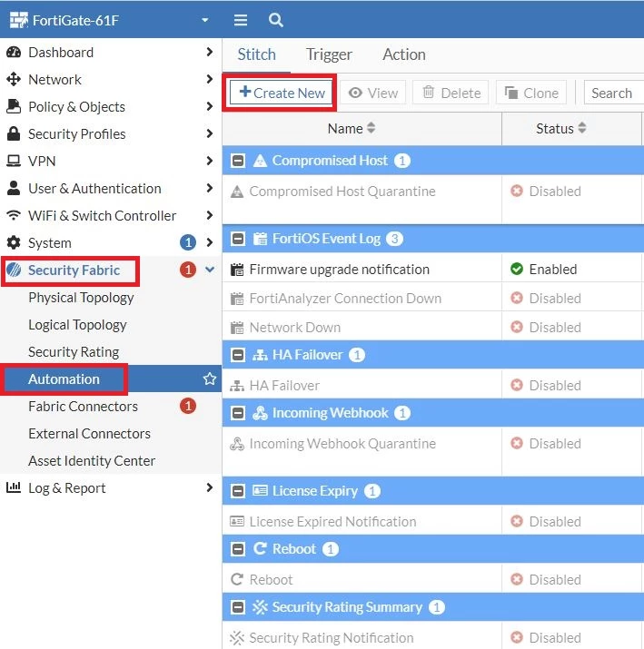Select License Expired Notification stitch

(332, 522)
